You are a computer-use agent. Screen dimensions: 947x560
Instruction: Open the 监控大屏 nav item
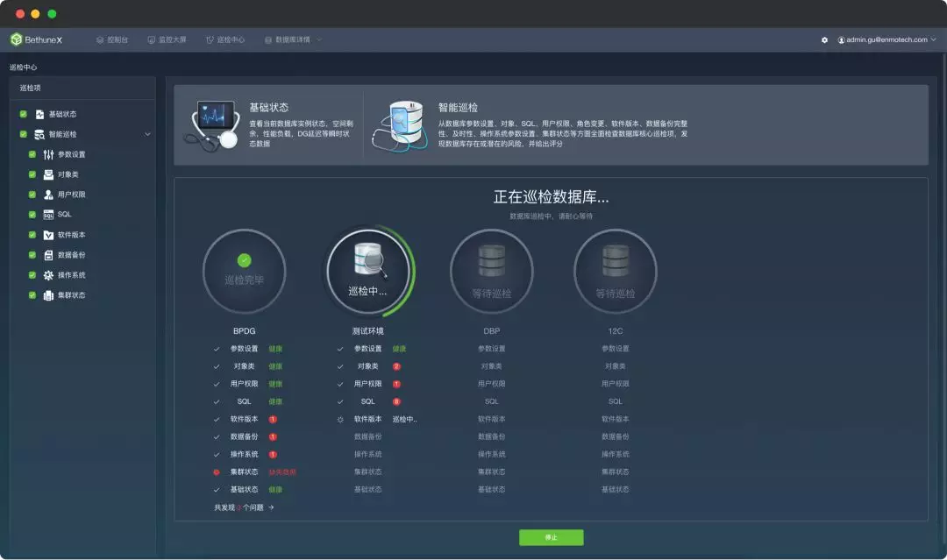click(x=167, y=39)
